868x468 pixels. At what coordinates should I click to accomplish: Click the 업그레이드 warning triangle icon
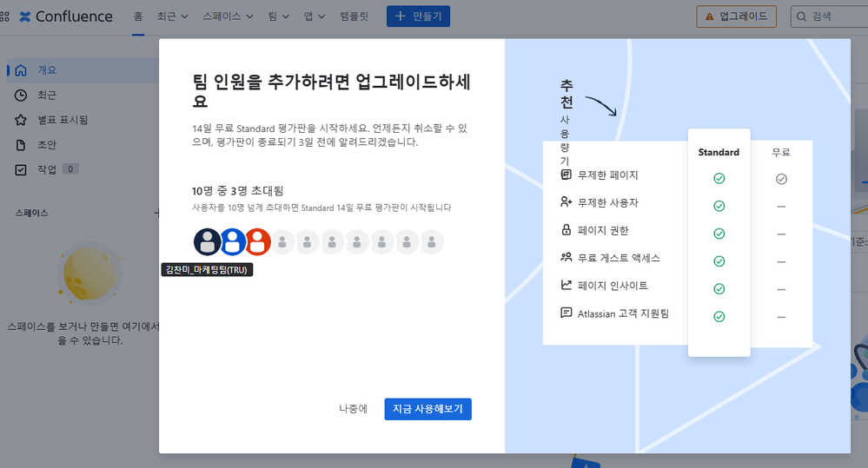tap(710, 16)
